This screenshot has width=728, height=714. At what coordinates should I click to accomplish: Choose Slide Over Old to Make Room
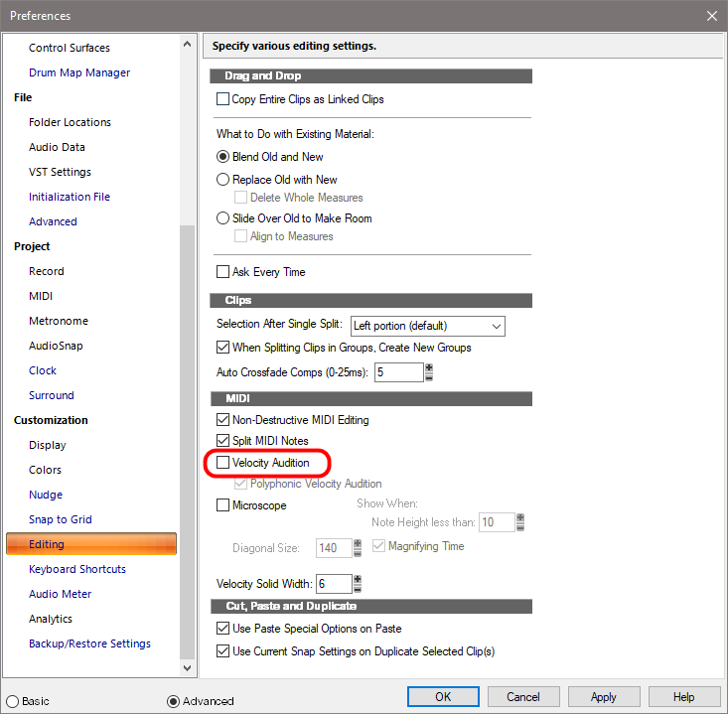(223, 218)
